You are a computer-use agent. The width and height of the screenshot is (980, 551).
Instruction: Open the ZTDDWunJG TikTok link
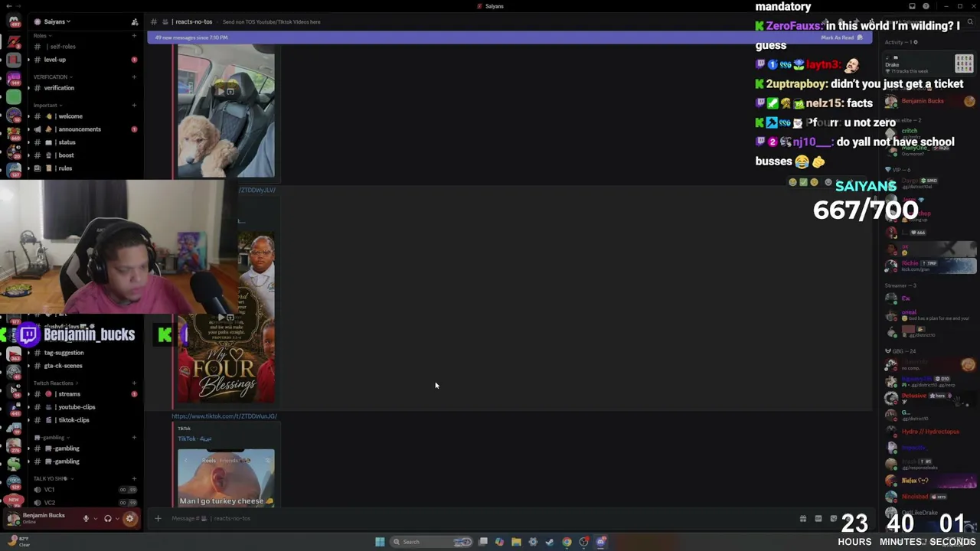click(224, 416)
